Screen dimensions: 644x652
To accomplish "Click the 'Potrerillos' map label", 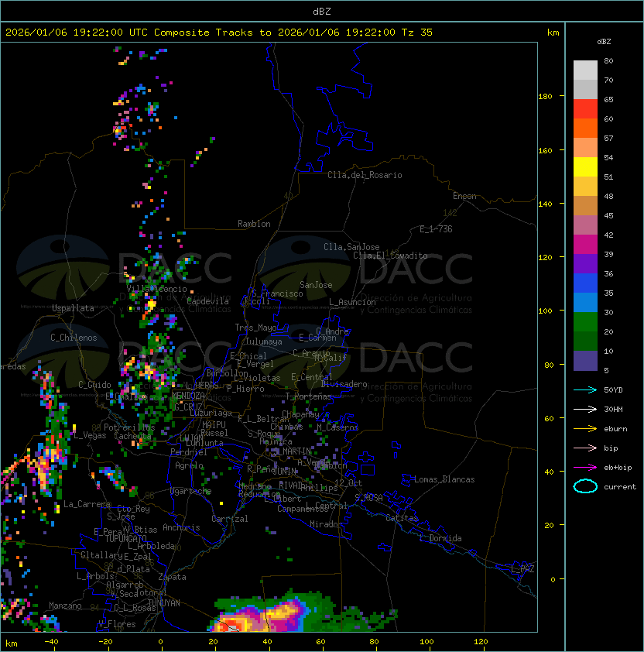I will [129, 427].
